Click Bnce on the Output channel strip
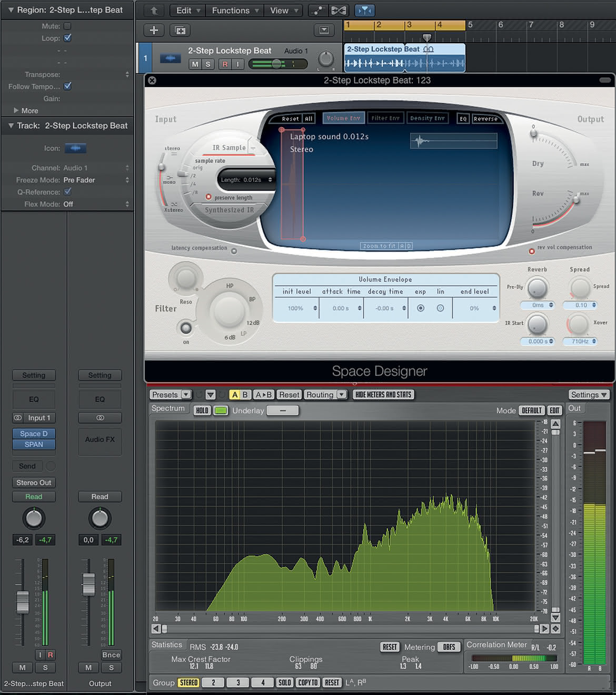The height and width of the screenshot is (695, 616). pos(111,655)
